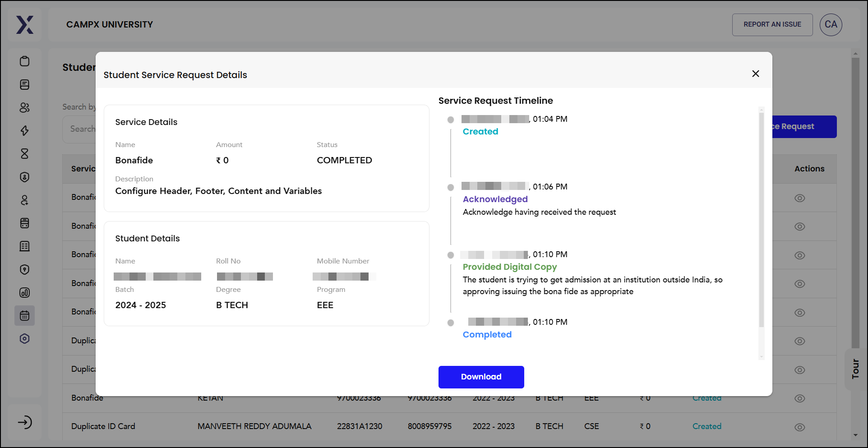Click the location shield sidebar icon
The image size is (868, 448).
point(25,269)
